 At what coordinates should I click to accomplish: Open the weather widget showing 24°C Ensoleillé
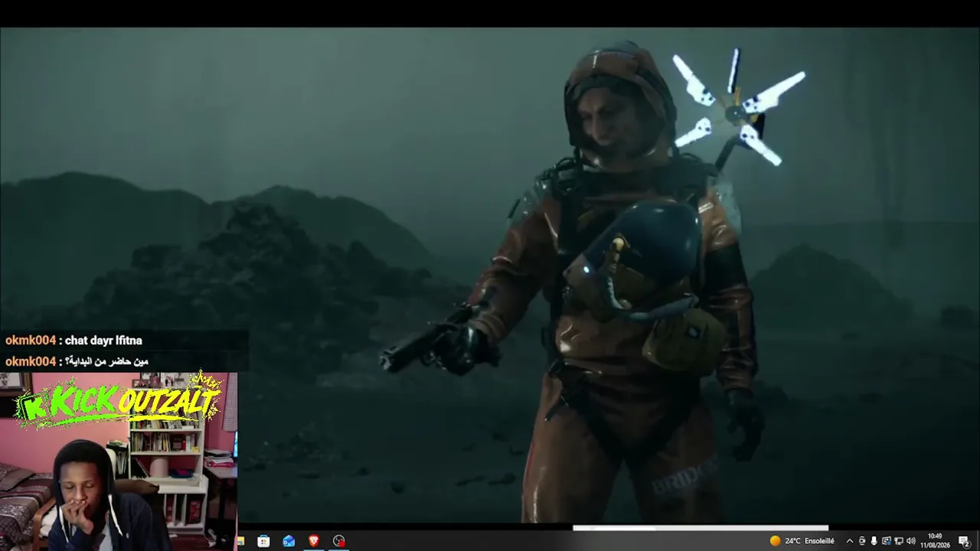coord(802,541)
